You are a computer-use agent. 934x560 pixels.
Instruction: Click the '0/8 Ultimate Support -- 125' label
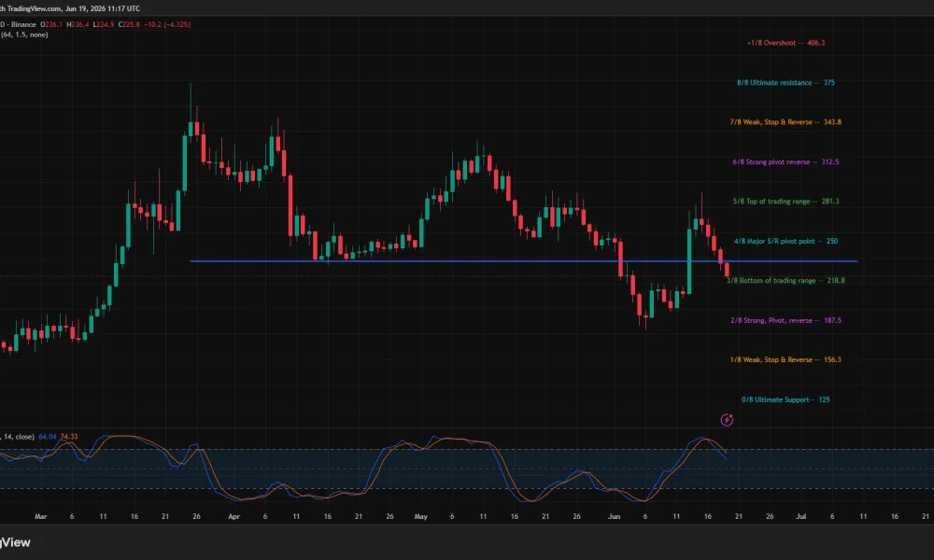(x=785, y=399)
